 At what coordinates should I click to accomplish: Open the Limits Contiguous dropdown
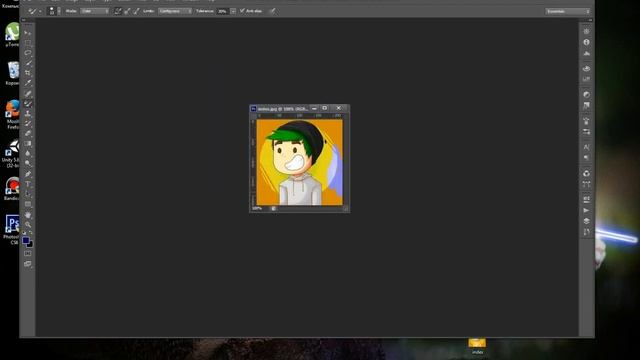click(175, 11)
